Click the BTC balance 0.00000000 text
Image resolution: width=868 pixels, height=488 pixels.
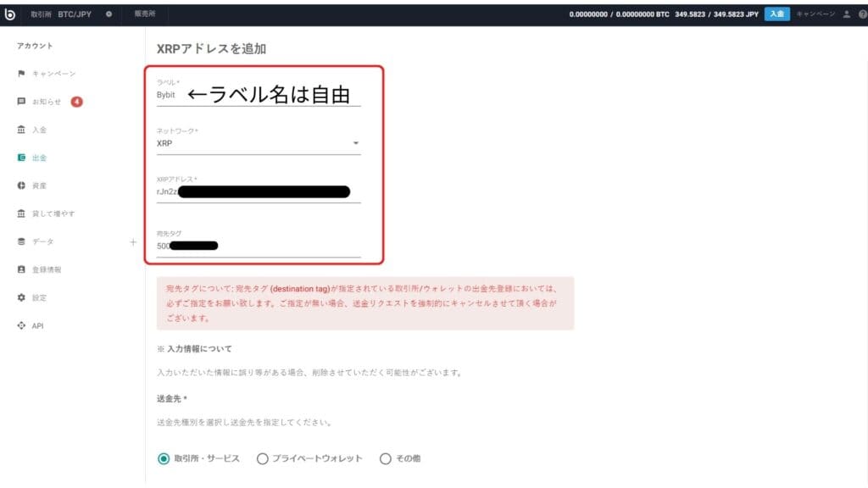click(x=619, y=14)
